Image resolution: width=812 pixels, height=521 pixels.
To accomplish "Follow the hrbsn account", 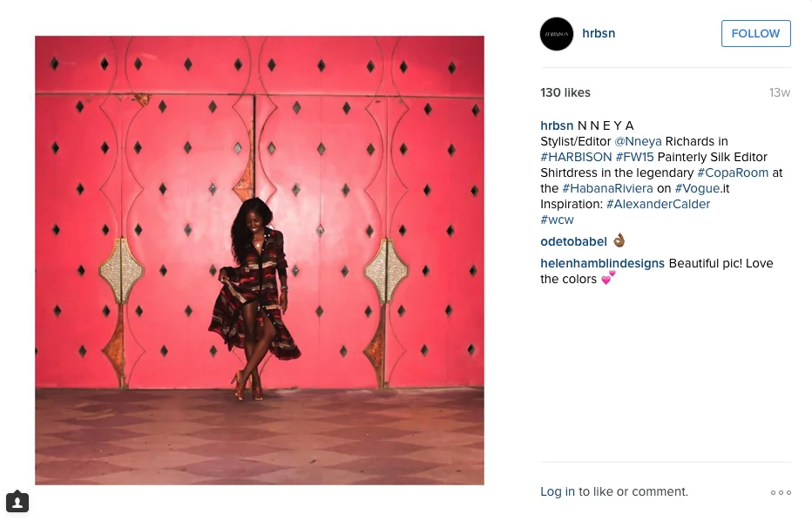I will (x=755, y=34).
